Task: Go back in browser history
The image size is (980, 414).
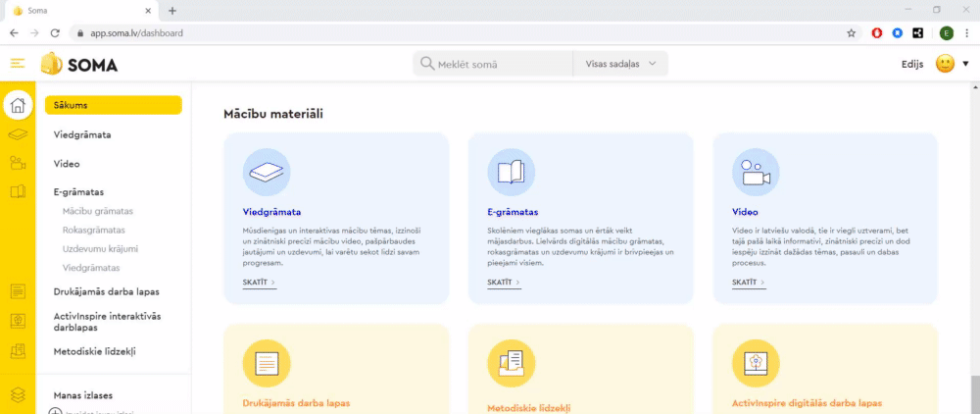Action: click(14, 33)
